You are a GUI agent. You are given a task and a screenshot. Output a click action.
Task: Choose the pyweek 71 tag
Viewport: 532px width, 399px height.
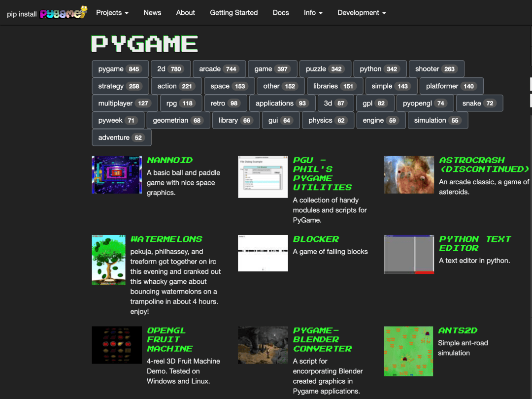tap(118, 120)
